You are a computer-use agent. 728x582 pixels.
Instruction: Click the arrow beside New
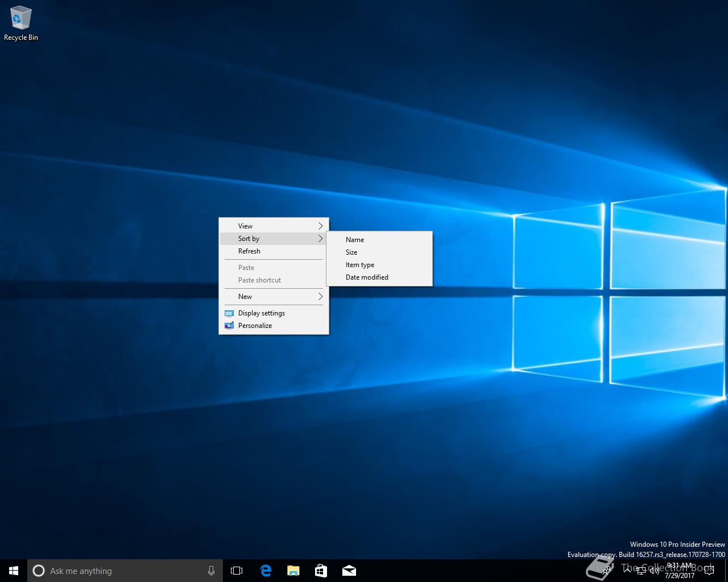click(x=320, y=297)
